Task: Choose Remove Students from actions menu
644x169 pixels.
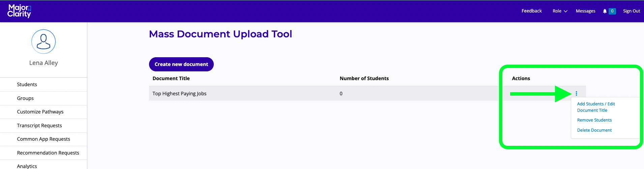Action: click(594, 120)
